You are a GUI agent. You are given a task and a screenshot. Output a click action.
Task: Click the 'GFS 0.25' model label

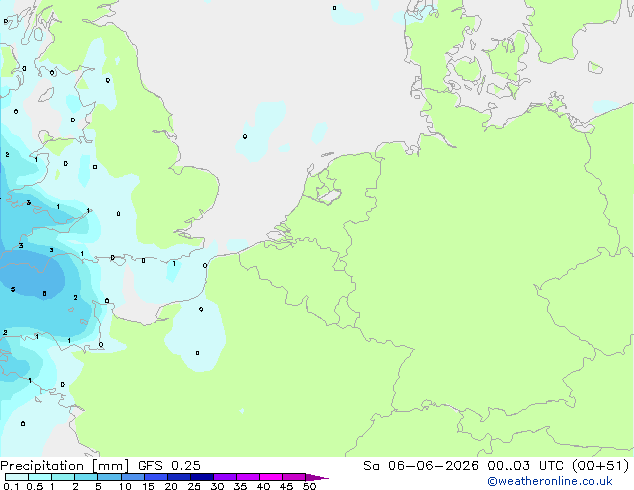(169, 466)
